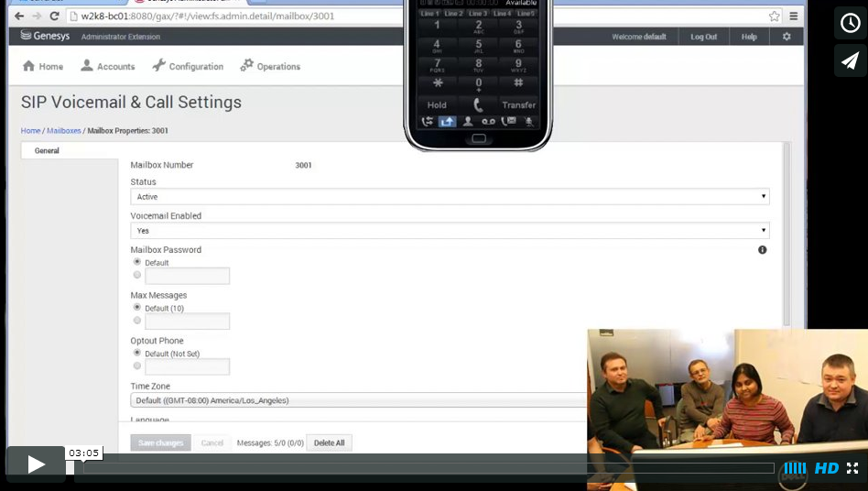Click the Delete All button
This screenshot has height=491, width=868.
329,442
